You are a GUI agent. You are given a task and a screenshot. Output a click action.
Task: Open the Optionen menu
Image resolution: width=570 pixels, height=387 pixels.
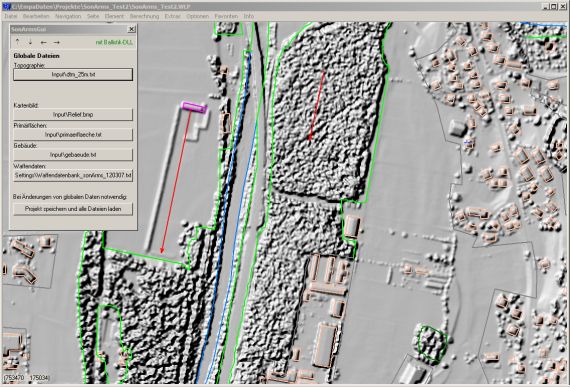point(197,16)
